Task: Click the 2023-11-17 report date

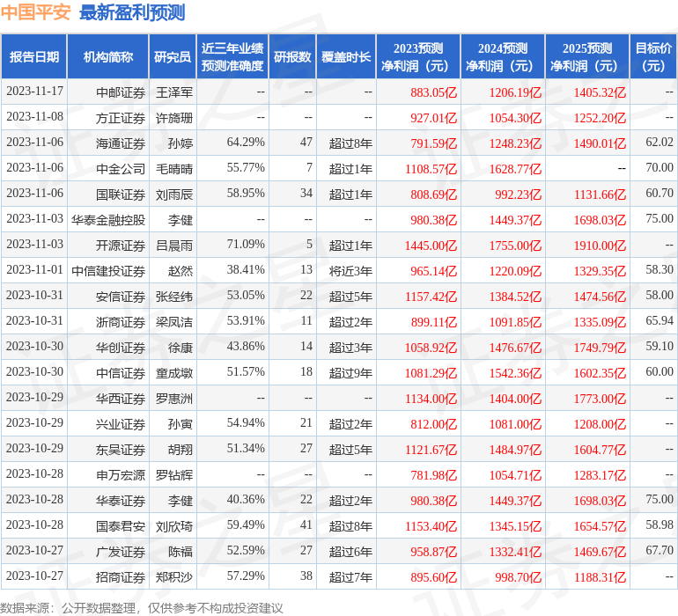Action: (34, 91)
